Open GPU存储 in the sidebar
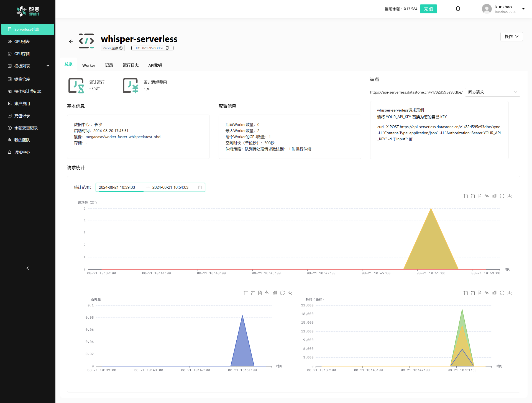532x403 pixels. (28, 54)
